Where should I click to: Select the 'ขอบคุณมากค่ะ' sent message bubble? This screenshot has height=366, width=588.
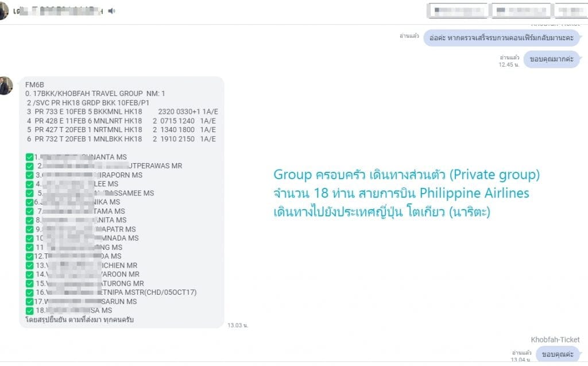click(552, 59)
